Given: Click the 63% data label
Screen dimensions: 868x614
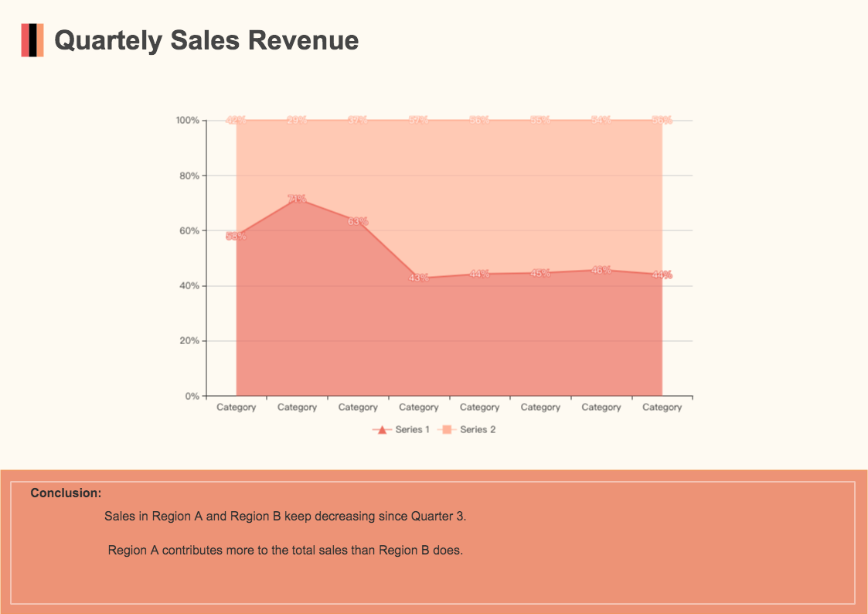Looking at the screenshot, I should click(358, 221).
